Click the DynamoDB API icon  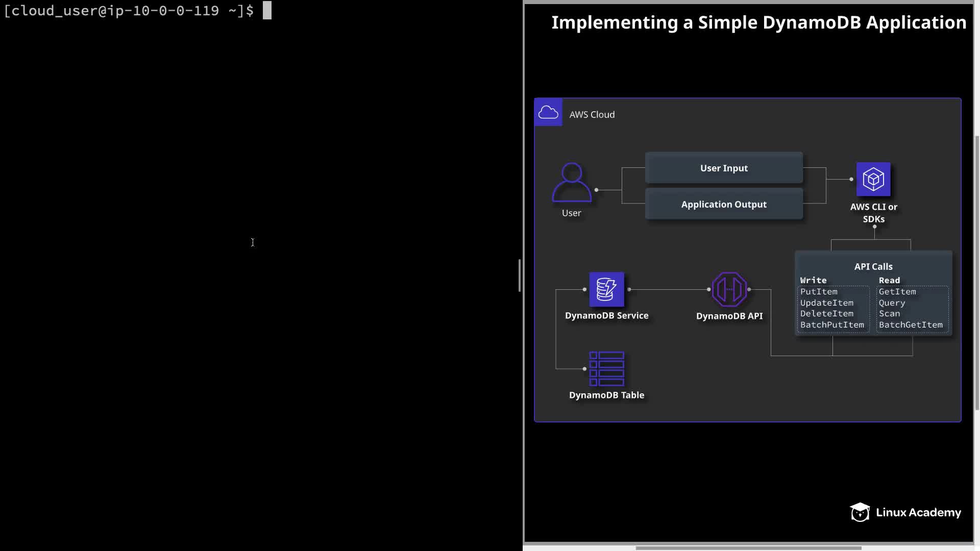729,289
